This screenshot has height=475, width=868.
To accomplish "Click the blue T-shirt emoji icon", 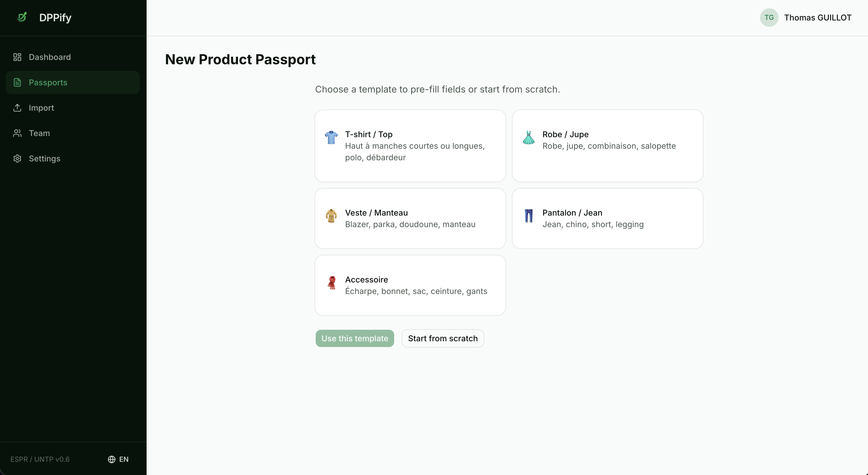I will pyautogui.click(x=331, y=137).
